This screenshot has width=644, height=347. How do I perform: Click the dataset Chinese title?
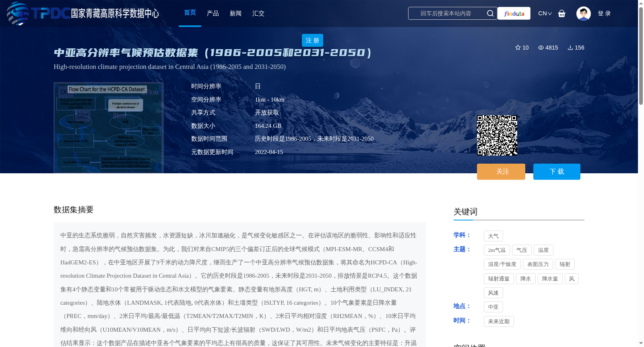[x=213, y=53]
